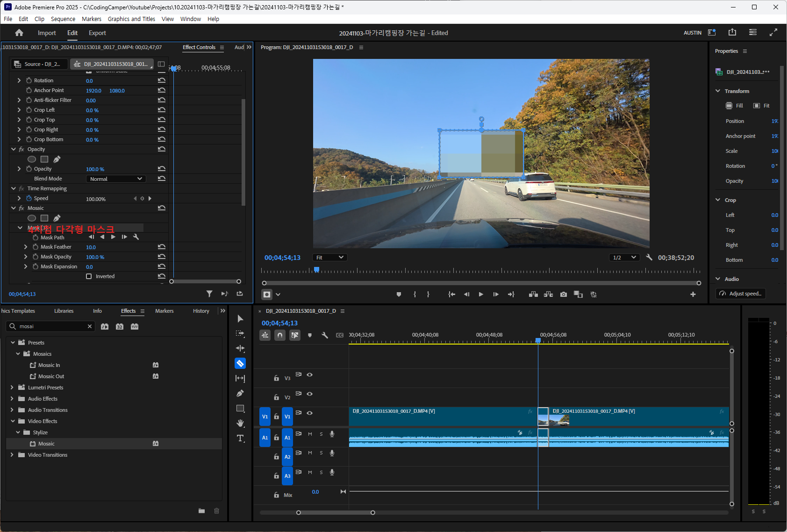The image size is (787, 532).
Task: Select the Pen tool in tools panel
Action: (240, 393)
